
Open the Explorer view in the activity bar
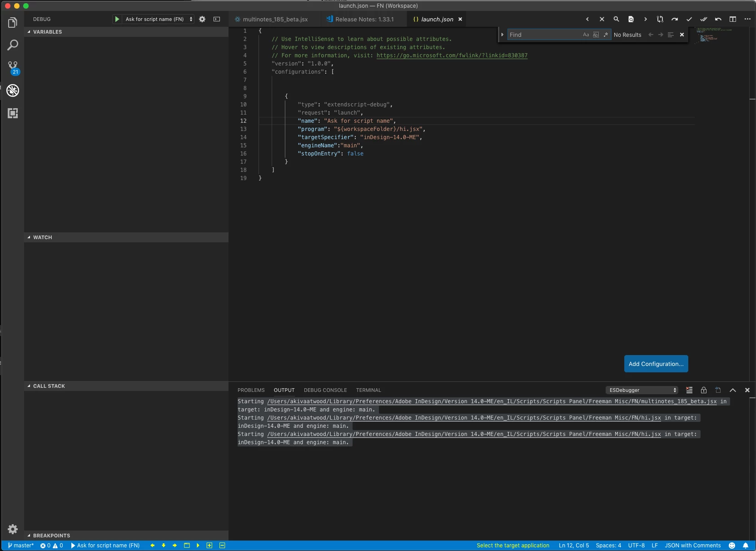pyautogui.click(x=13, y=23)
